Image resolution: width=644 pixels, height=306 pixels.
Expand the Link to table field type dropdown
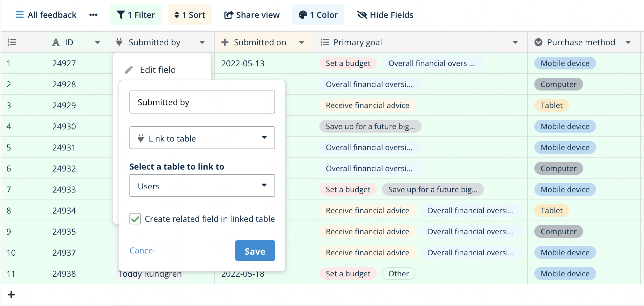(x=202, y=138)
